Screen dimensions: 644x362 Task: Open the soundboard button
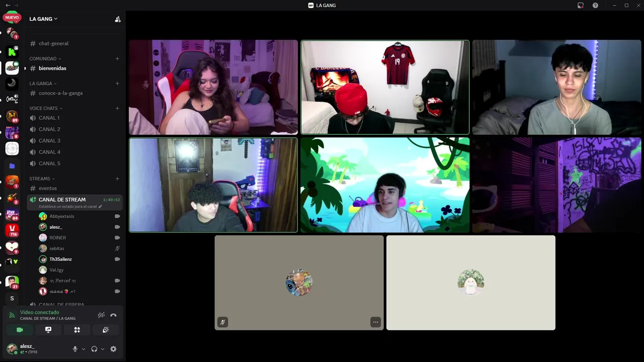[106, 330]
